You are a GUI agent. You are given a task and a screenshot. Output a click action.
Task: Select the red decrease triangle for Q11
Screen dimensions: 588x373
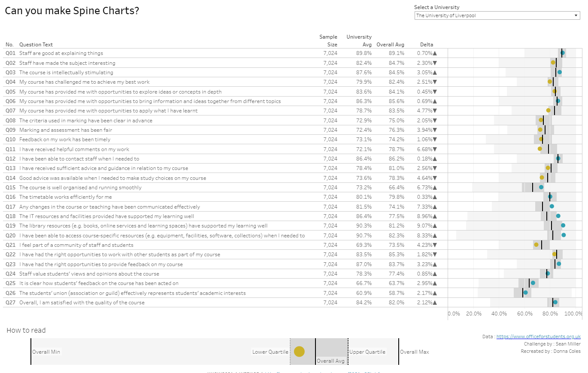tap(434, 149)
